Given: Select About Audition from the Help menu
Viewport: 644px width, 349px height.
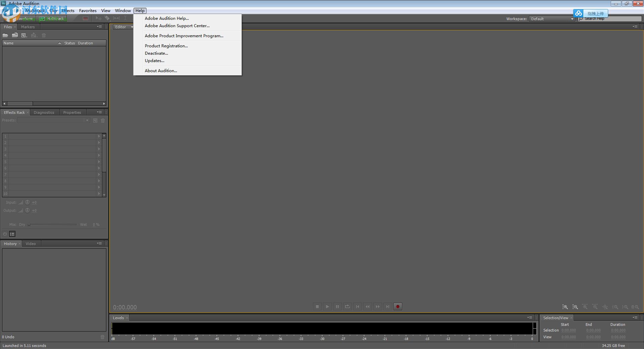Looking at the screenshot, I should pyautogui.click(x=161, y=70).
